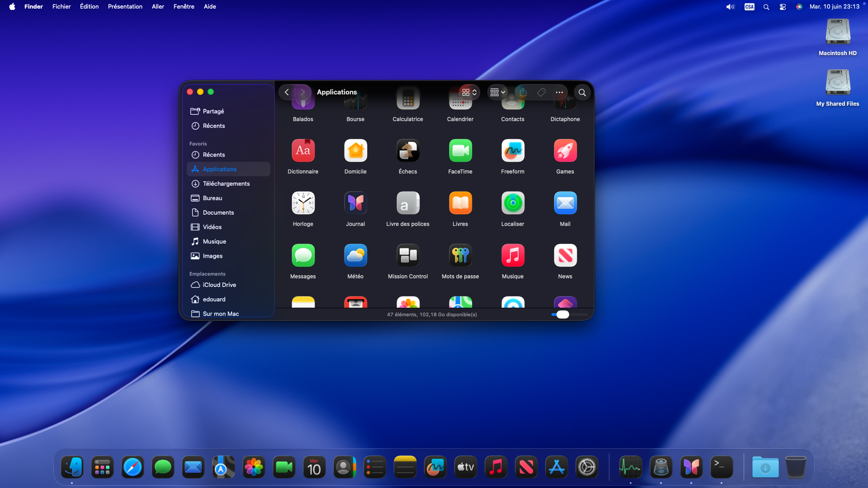Toggle Siri from the menu bar
Viewport: 868px width, 488px height.
[799, 7]
